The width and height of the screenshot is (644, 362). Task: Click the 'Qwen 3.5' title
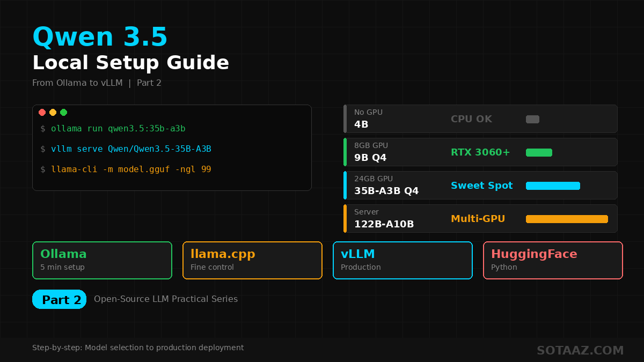(x=100, y=38)
